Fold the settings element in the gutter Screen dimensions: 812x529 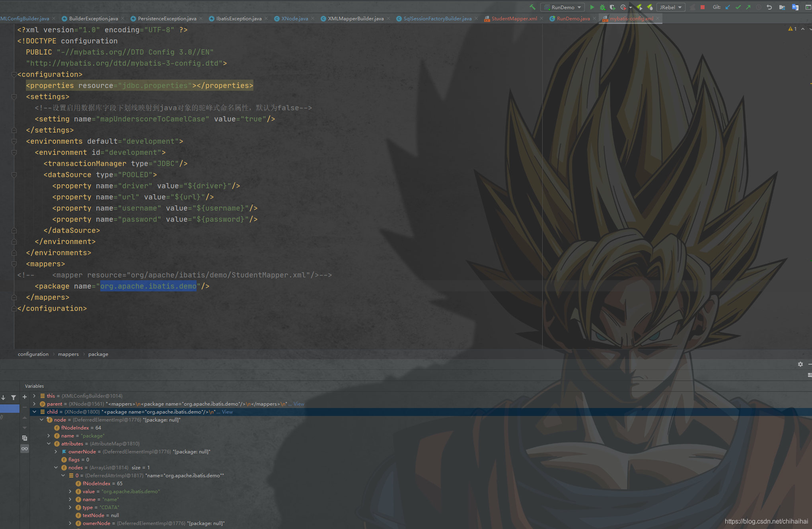[x=14, y=97]
